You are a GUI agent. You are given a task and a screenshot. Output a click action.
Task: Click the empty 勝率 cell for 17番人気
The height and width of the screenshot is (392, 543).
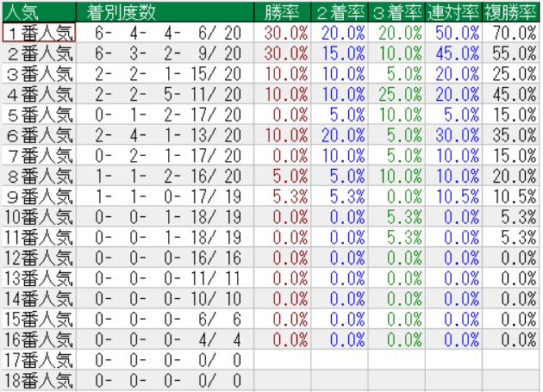click(x=282, y=359)
